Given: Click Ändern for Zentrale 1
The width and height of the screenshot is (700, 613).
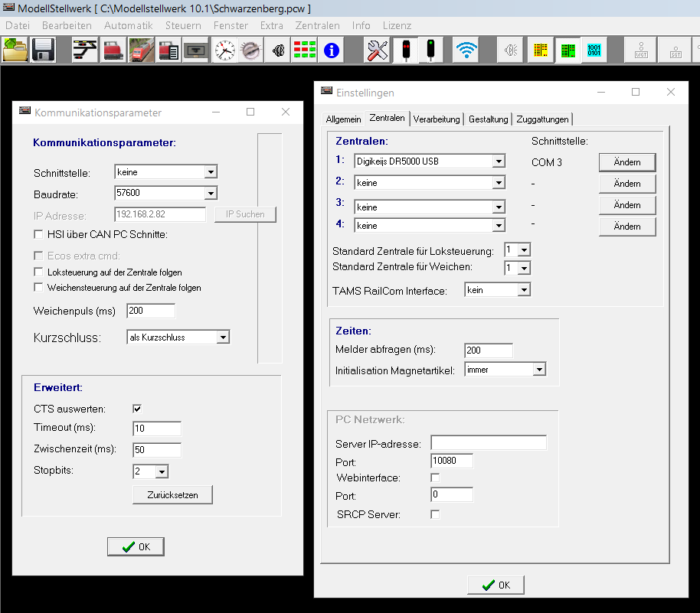Looking at the screenshot, I should [x=627, y=162].
